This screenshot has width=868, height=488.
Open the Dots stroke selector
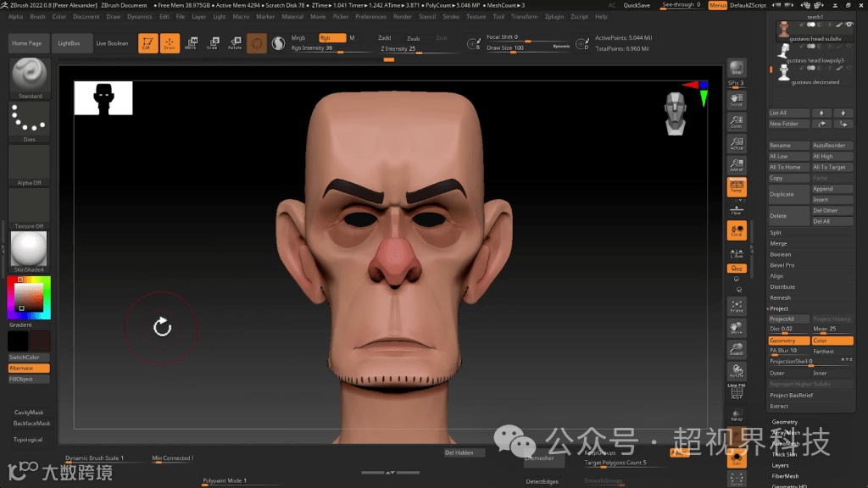[30, 121]
